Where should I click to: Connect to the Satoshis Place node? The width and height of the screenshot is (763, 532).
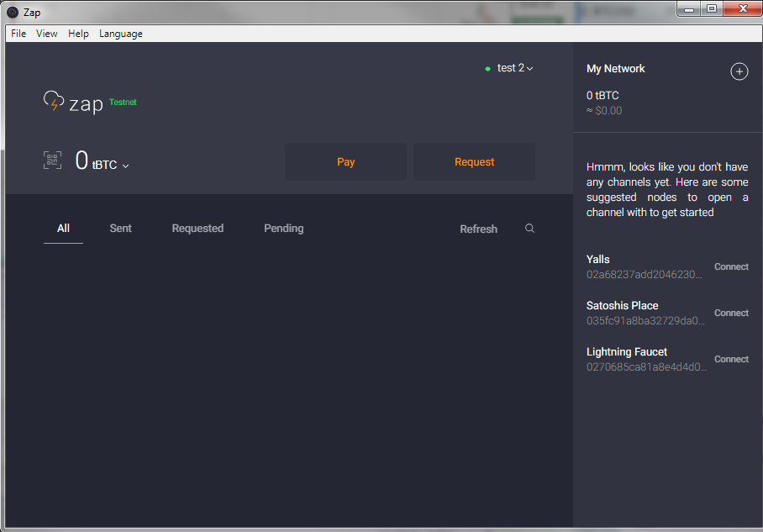click(731, 313)
